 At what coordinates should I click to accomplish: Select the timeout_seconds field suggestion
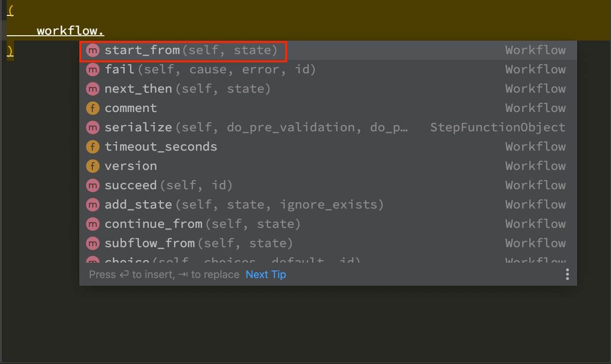coord(161,147)
